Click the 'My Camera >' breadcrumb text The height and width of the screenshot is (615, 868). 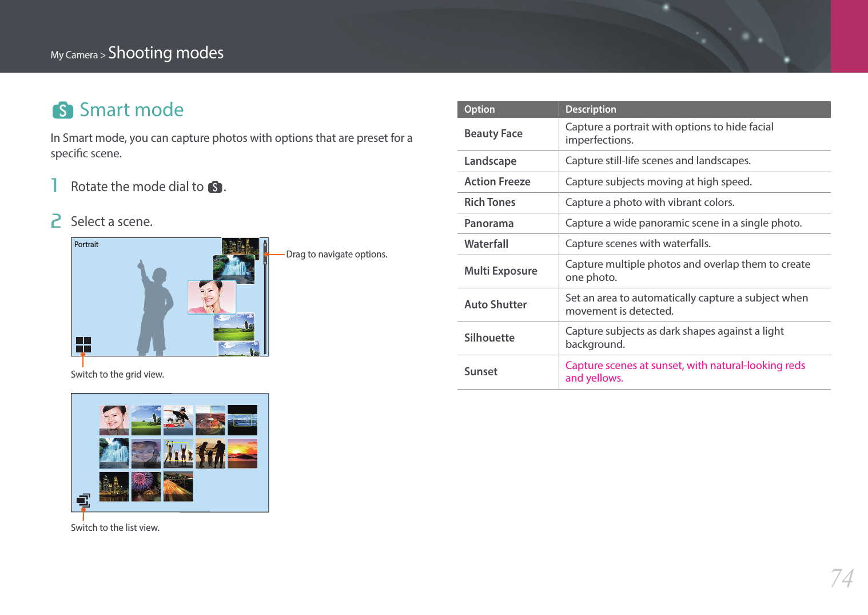(78, 55)
